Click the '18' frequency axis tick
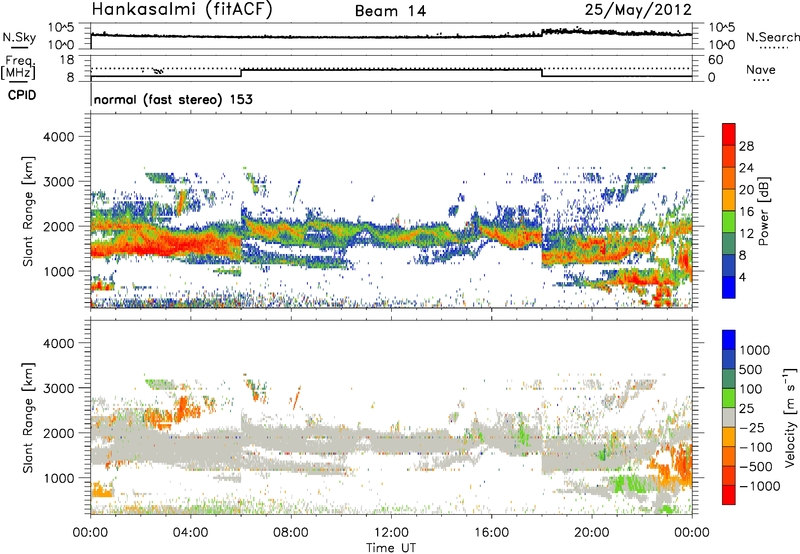800x554 pixels. pyautogui.click(x=67, y=60)
